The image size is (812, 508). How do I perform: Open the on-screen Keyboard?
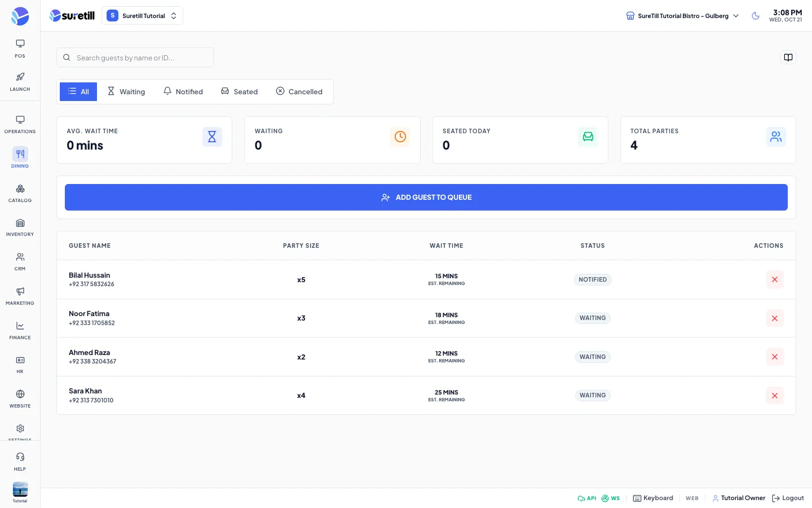[x=653, y=498]
